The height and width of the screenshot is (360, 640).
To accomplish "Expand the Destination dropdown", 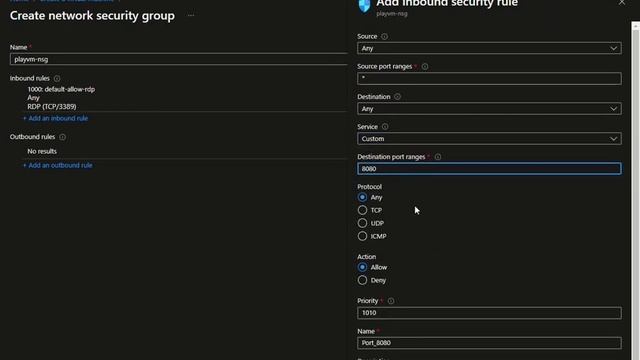I will pos(489,109).
